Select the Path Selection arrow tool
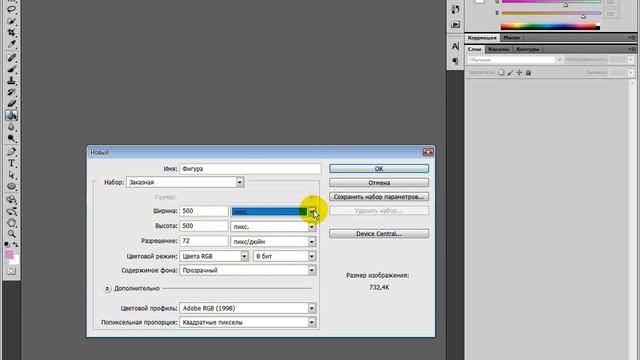The width and height of the screenshot is (640, 360). coord(11,175)
